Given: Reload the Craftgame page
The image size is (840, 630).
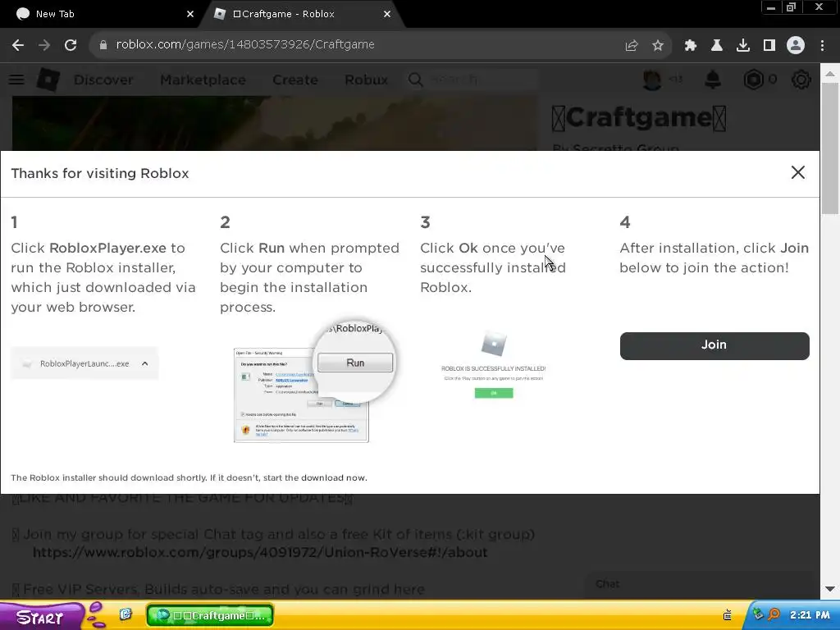Looking at the screenshot, I should [71, 45].
